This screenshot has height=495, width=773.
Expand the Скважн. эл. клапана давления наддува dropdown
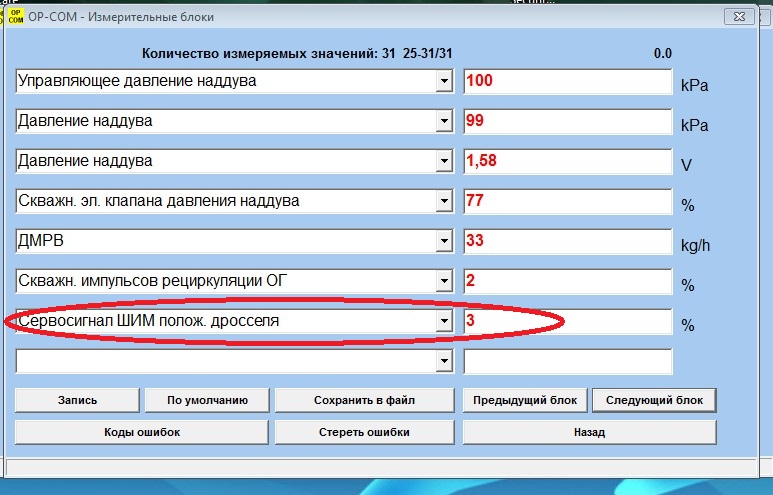pos(444,201)
